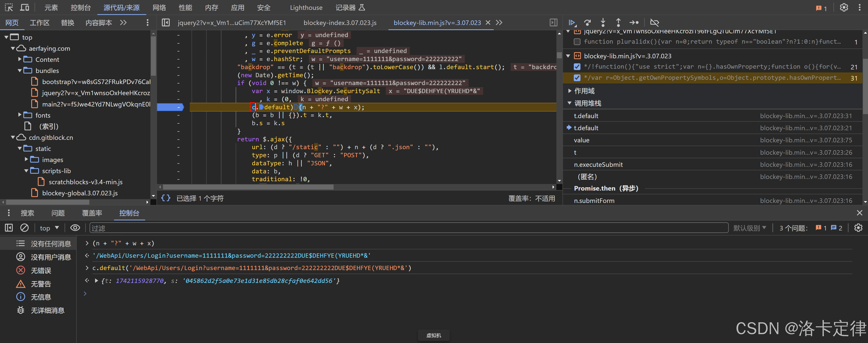Deactivate all breakpoints icon
The width and height of the screenshot is (868, 343).
click(654, 22)
